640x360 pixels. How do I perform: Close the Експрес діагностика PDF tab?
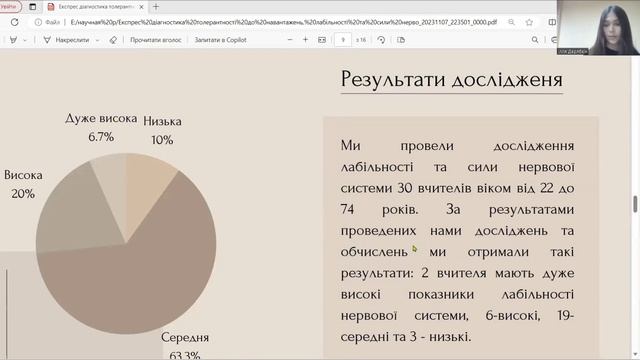tap(141, 7)
